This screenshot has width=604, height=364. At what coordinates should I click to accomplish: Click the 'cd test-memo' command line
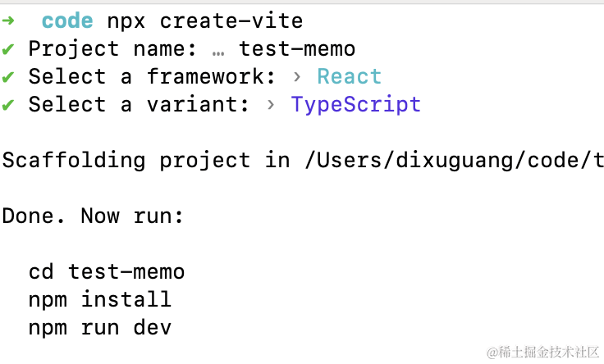coord(107,272)
